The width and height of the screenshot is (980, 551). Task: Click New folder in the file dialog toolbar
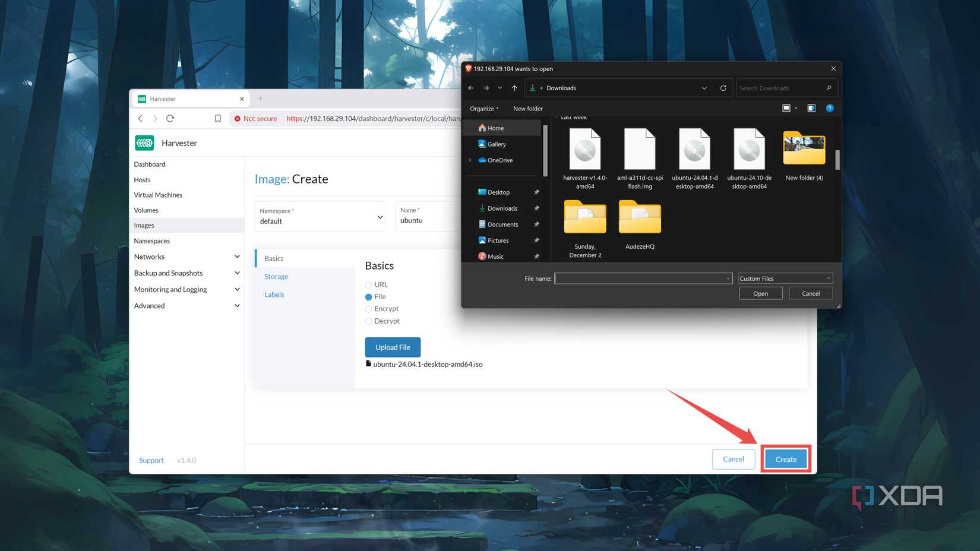tap(528, 109)
